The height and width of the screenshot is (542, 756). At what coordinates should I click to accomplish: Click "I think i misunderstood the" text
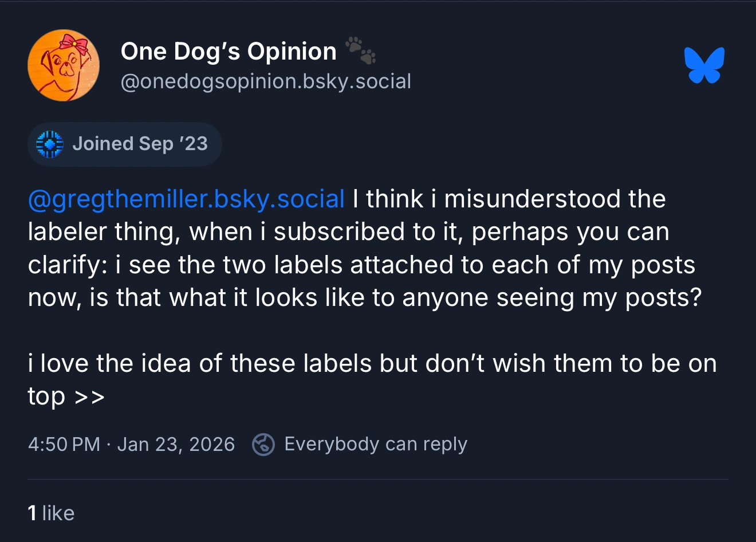pyautogui.click(x=509, y=199)
